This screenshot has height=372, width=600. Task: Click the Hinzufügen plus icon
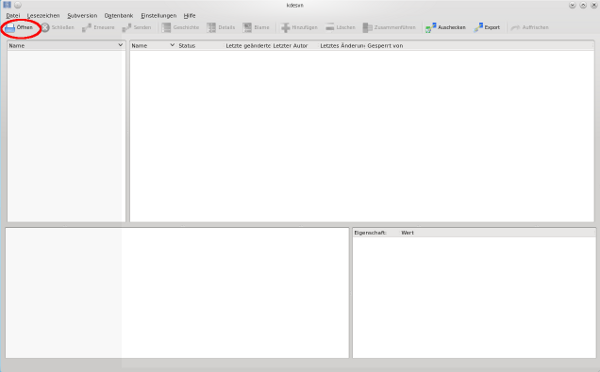coord(285,28)
